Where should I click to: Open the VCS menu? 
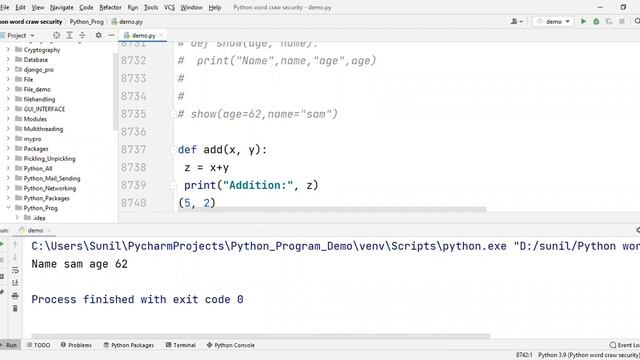tap(169, 7)
